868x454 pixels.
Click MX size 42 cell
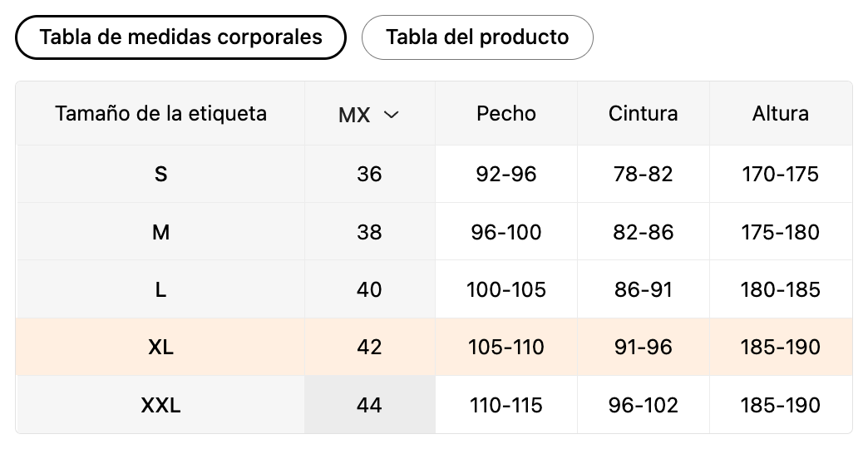click(x=369, y=347)
